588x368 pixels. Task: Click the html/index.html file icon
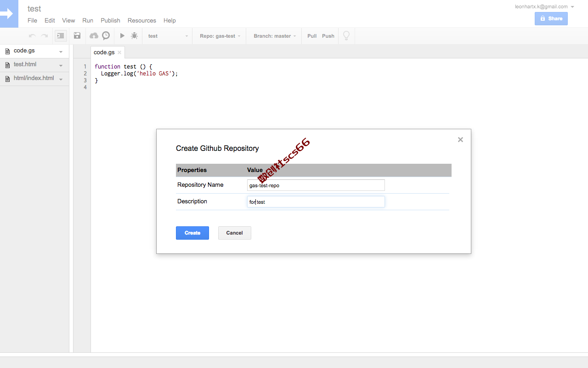click(7, 79)
